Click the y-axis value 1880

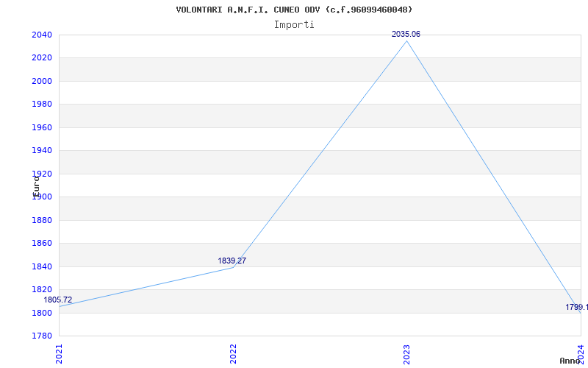click(42, 220)
